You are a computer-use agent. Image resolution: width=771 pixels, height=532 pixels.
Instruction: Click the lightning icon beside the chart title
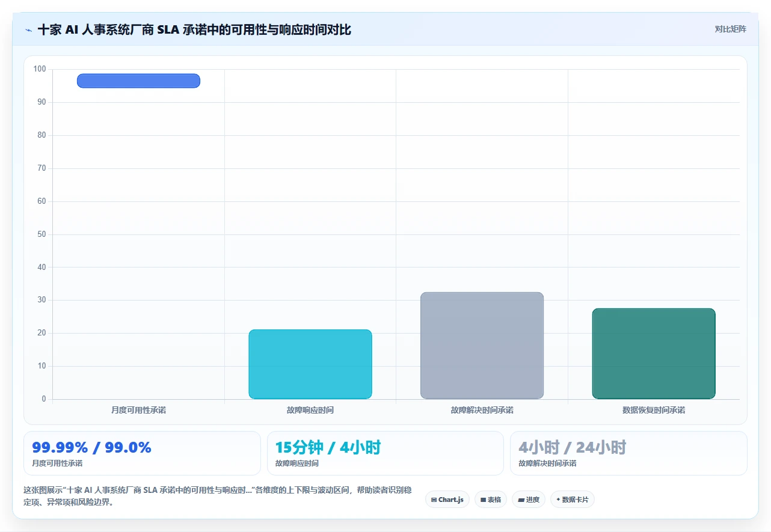coord(28,29)
